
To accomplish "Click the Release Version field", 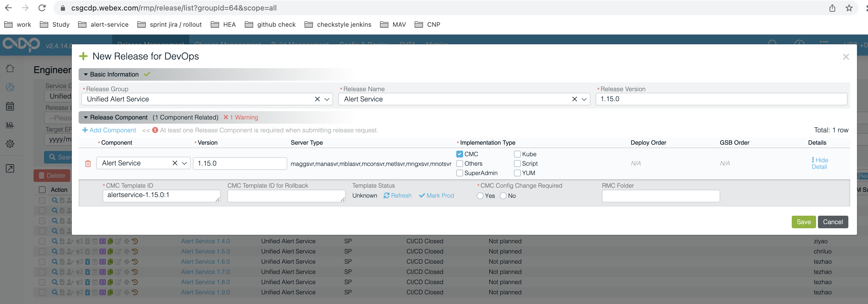I will click(721, 99).
